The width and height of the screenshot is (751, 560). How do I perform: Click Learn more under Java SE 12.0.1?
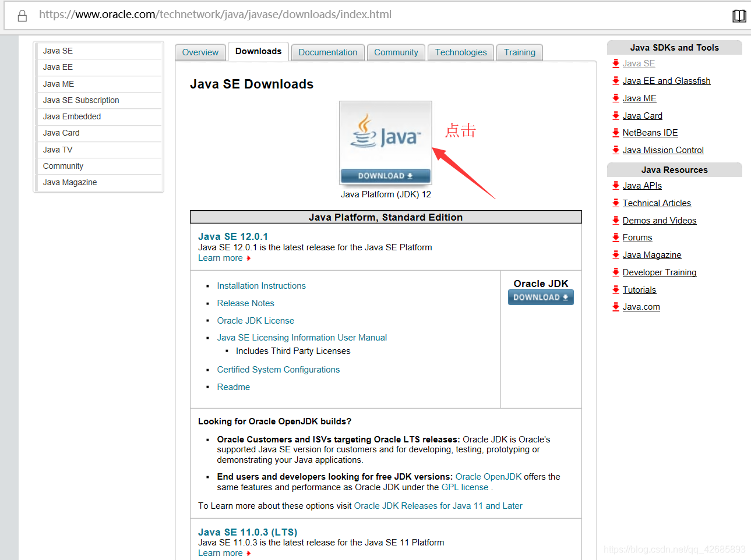pos(220,258)
